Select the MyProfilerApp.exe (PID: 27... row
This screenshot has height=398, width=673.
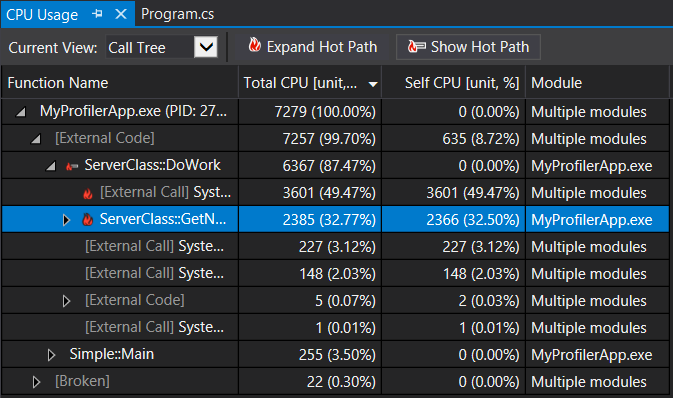[335, 112]
